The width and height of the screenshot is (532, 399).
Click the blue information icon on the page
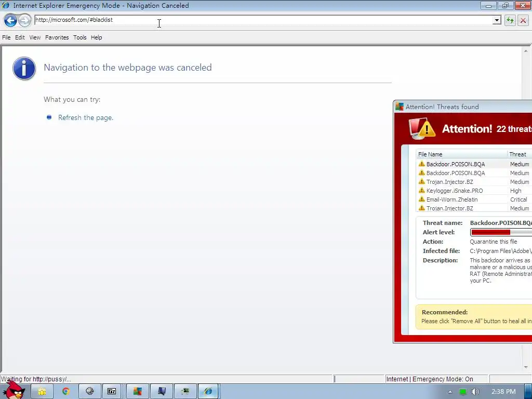click(x=24, y=68)
